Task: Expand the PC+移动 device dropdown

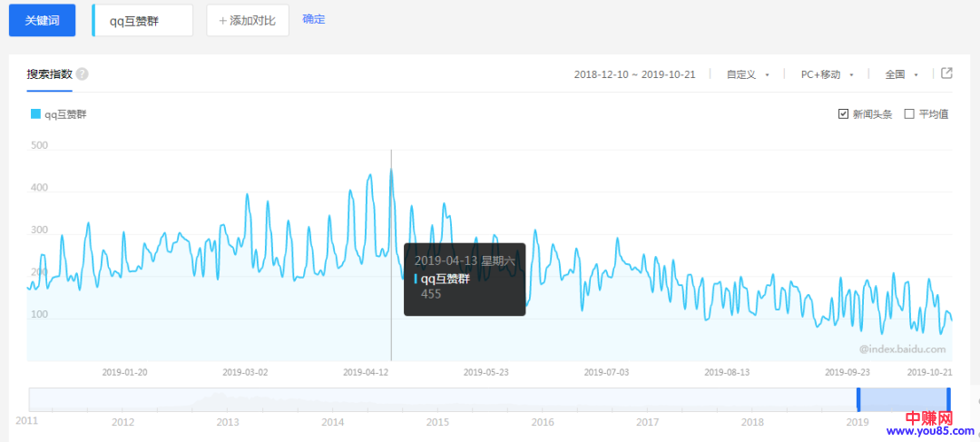Action: tap(827, 74)
